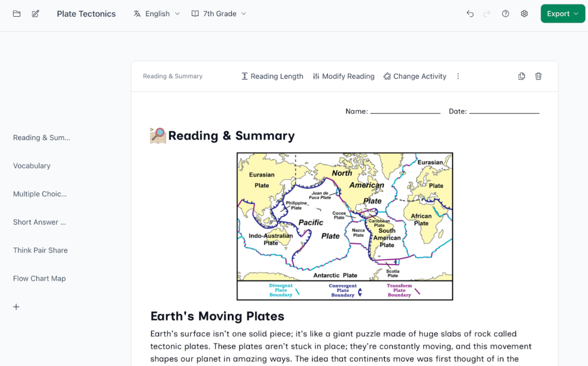588x366 pixels.
Task: Open the help question mark icon
Action: click(x=505, y=14)
